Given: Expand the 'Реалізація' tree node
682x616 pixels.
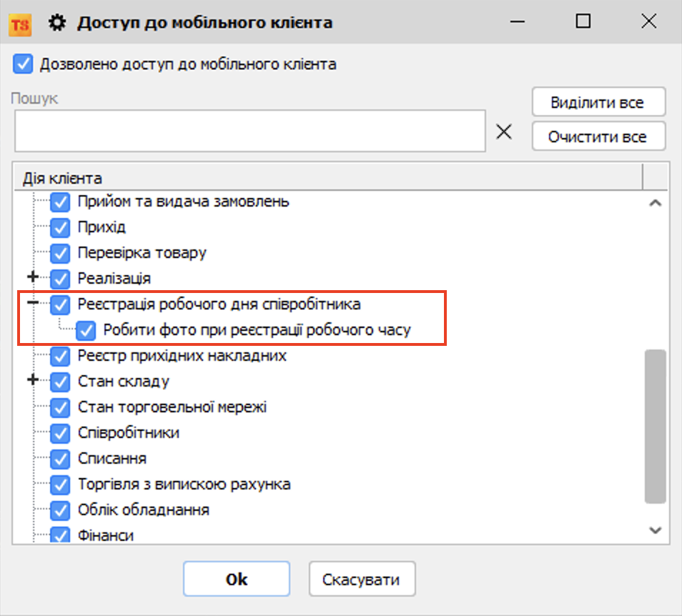Looking at the screenshot, I should point(31,277).
